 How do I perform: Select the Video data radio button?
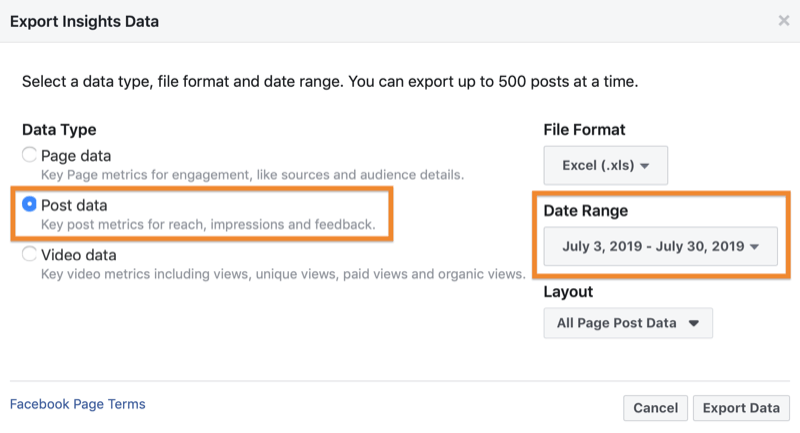[29, 253]
